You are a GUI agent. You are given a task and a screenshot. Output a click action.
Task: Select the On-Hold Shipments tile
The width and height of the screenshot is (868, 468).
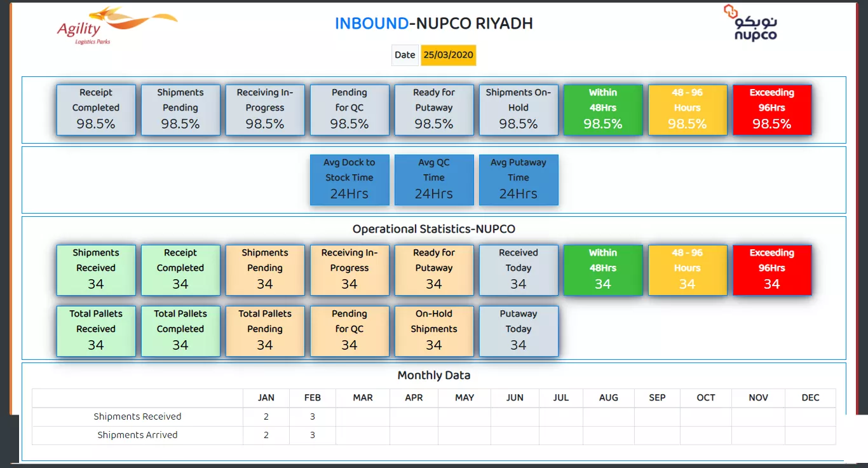[x=434, y=331]
